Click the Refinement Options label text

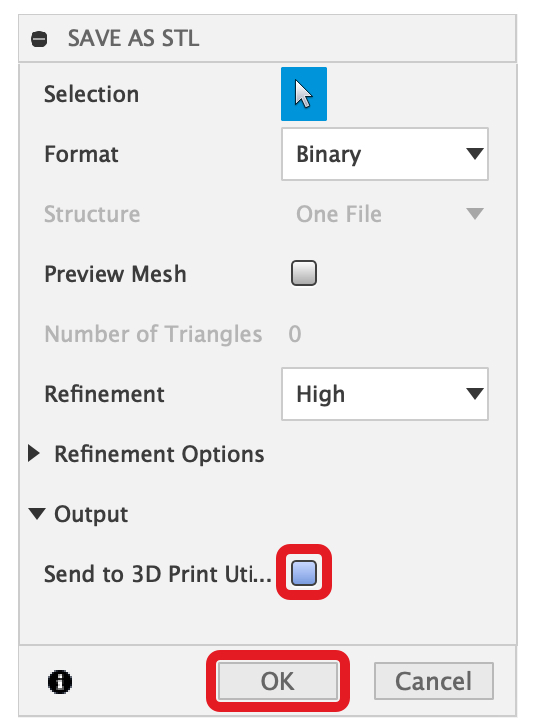pos(159,454)
